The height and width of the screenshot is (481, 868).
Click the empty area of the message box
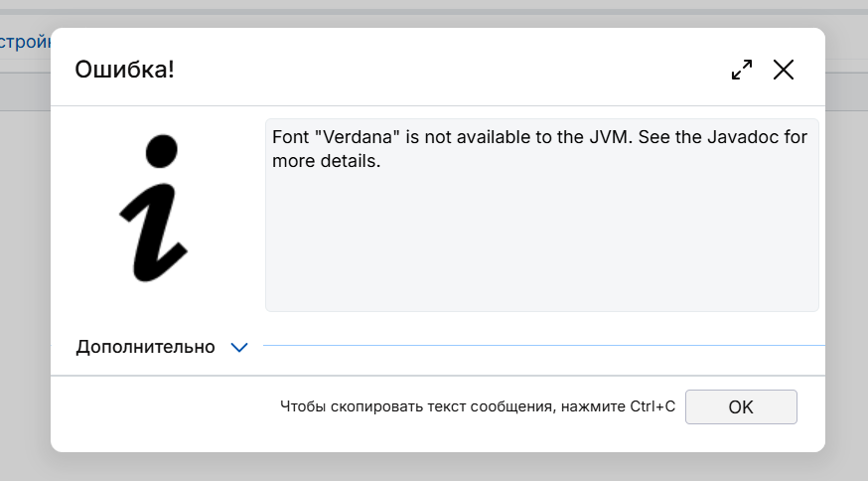[x=541, y=248]
